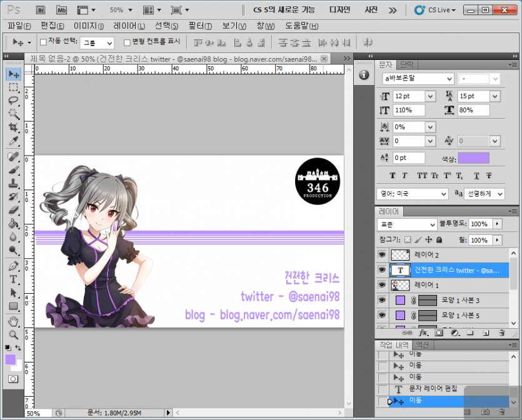Add a layer mask
Screen dimensions: 522x420
[439, 332]
